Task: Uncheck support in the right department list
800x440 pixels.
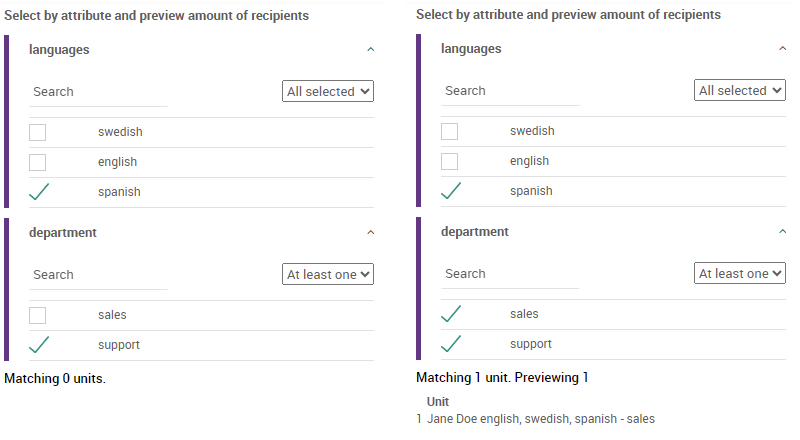Action: [451, 344]
